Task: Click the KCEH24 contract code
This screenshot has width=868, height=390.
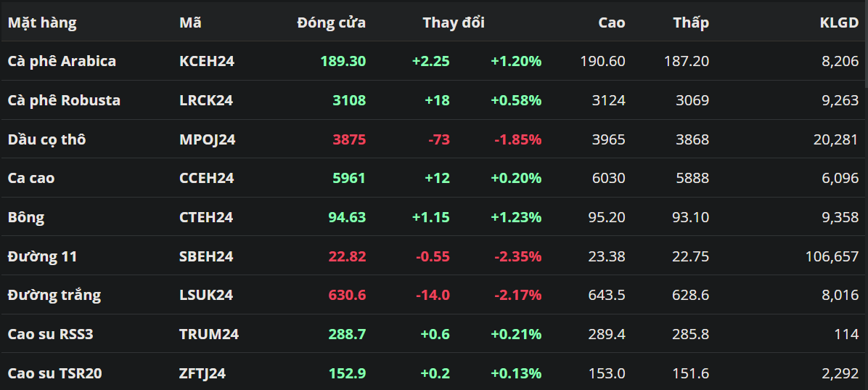Action: coord(207,61)
